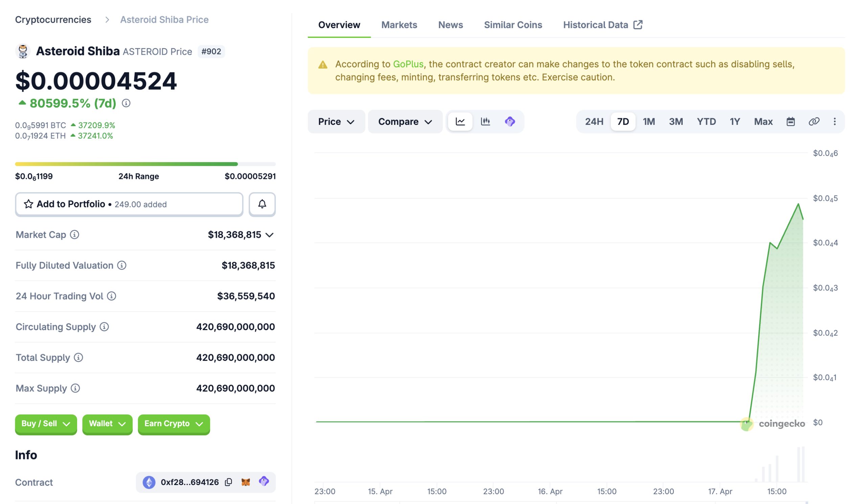Switch to the Markets tab
The image size is (866, 504).
[399, 25]
